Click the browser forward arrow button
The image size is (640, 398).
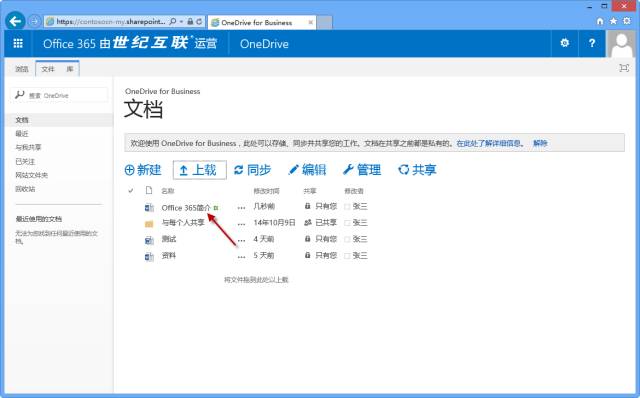pos(35,21)
